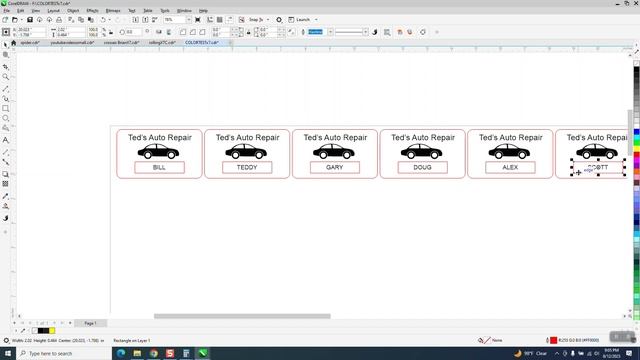Viewport: 640px width, 360px height.
Task: Select the Freehand drawing tool
Action: (6, 89)
